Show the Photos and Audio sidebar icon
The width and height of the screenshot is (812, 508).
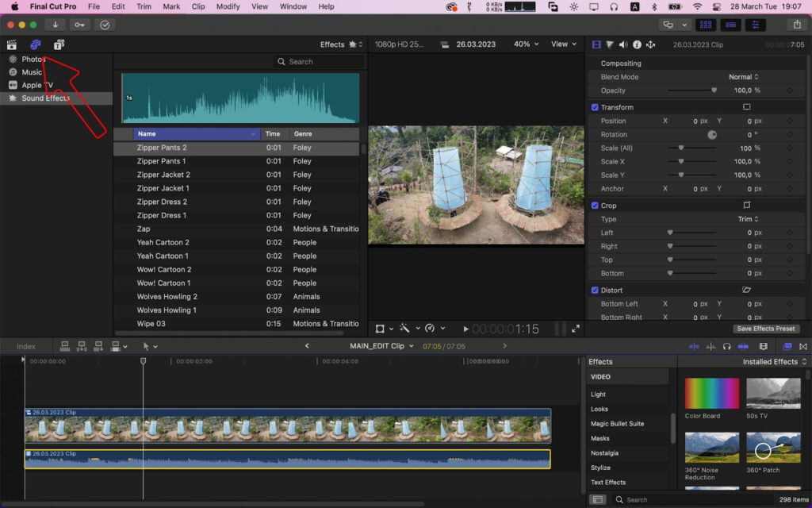click(x=35, y=44)
